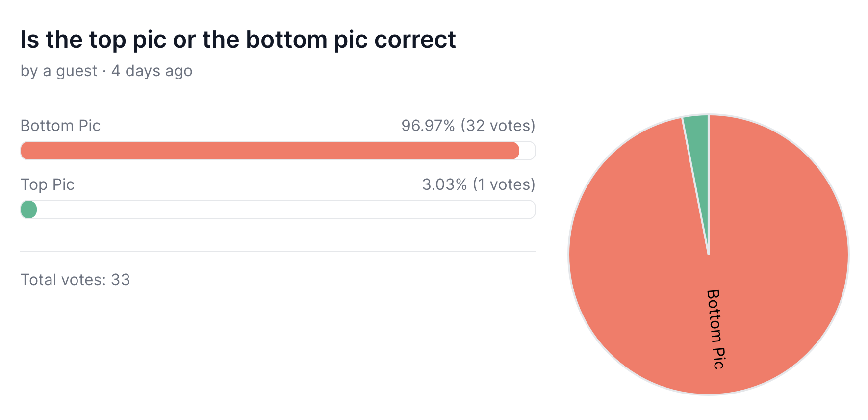This screenshot has height=420, width=868.
Task: Click the 96.97% (32 votes) result text
Action: pyautogui.click(x=468, y=126)
